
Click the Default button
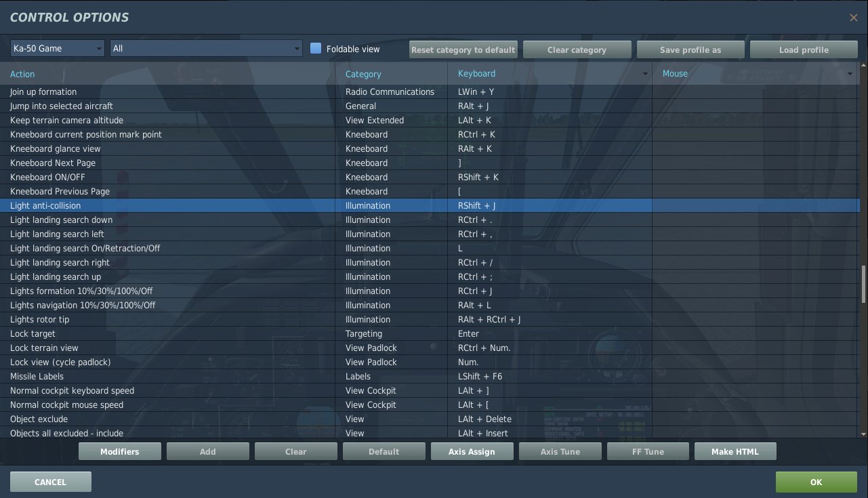pos(384,451)
